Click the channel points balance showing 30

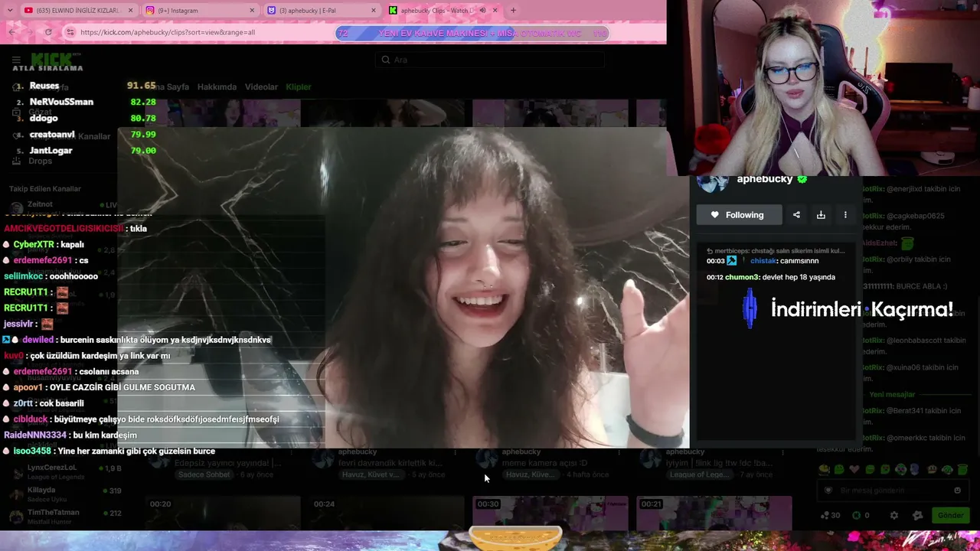[830, 516]
